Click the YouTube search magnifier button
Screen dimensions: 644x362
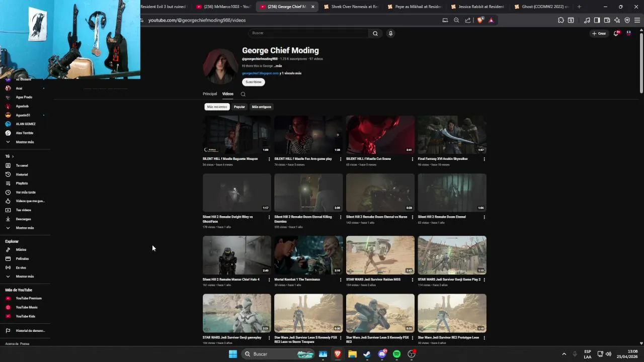[375, 33]
